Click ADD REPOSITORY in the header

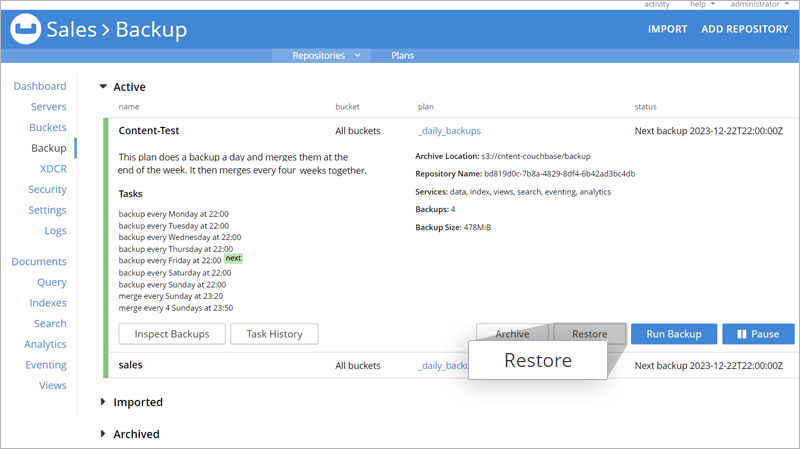pyautogui.click(x=744, y=29)
